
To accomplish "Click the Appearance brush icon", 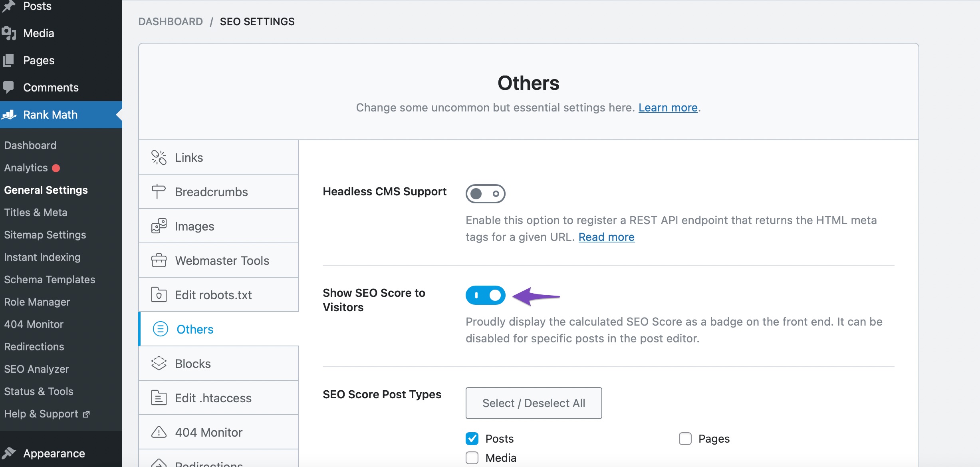I will pos(9,453).
